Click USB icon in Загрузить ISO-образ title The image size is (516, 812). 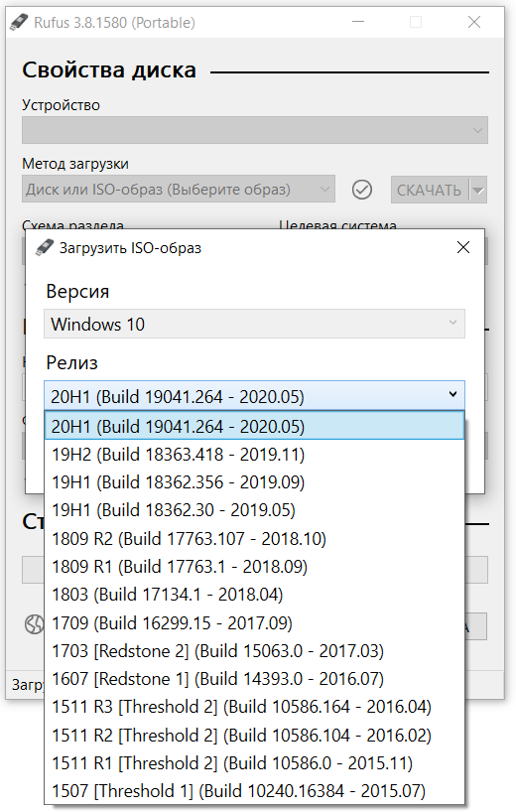pos(45,247)
